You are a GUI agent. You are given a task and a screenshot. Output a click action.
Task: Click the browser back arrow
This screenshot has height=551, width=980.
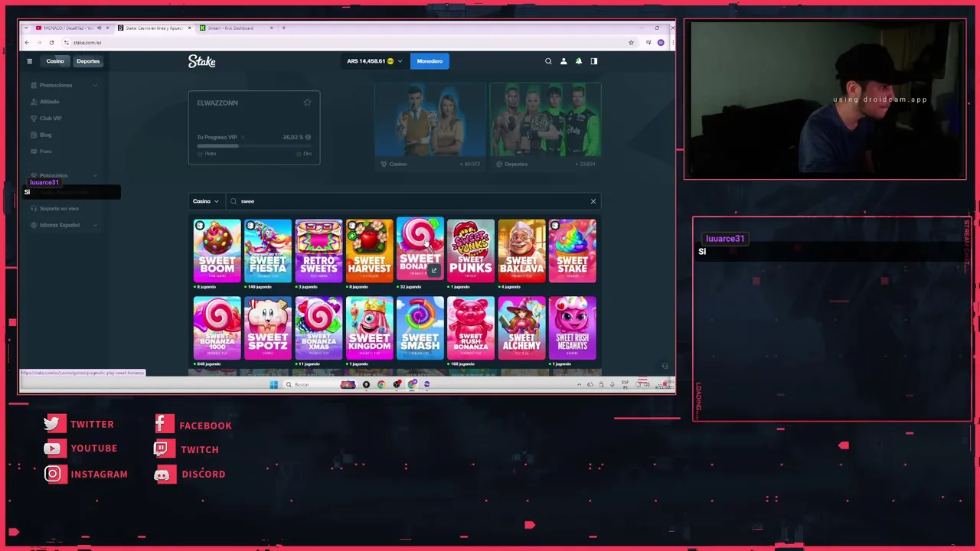pyautogui.click(x=27, y=43)
